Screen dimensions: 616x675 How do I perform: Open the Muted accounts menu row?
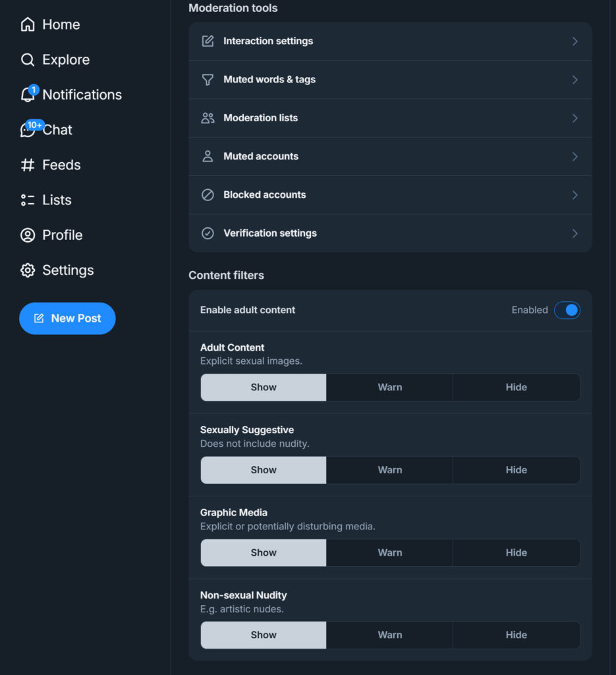(x=390, y=156)
